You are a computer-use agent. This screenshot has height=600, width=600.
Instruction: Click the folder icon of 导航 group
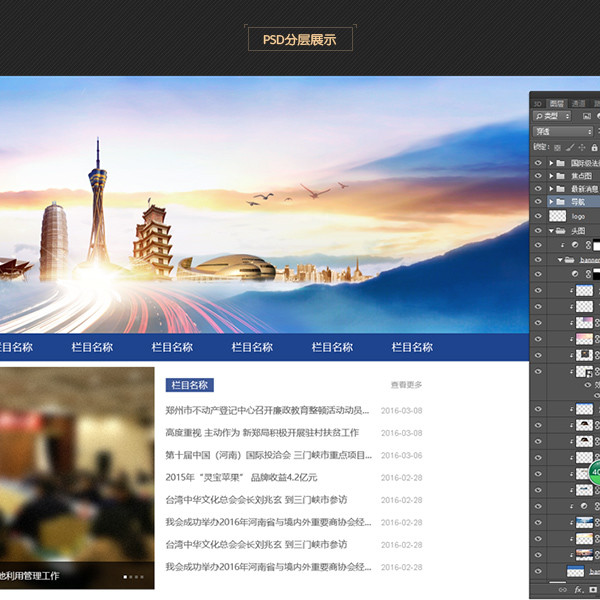pos(560,202)
